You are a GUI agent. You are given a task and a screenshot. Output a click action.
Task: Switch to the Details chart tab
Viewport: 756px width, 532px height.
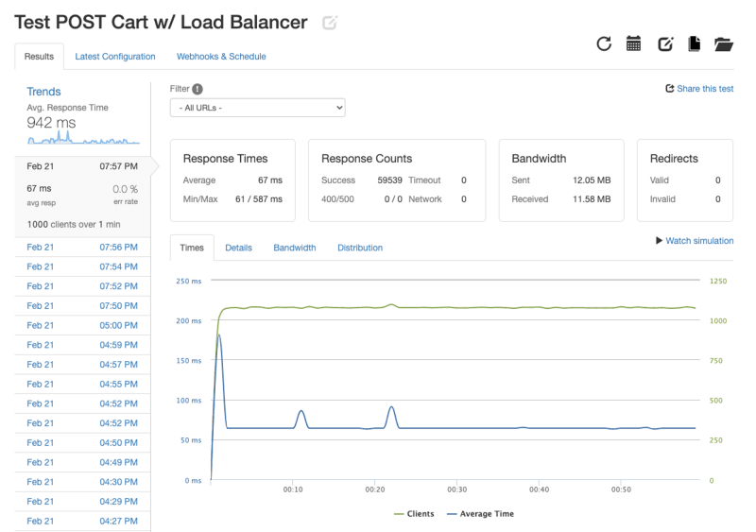(239, 248)
